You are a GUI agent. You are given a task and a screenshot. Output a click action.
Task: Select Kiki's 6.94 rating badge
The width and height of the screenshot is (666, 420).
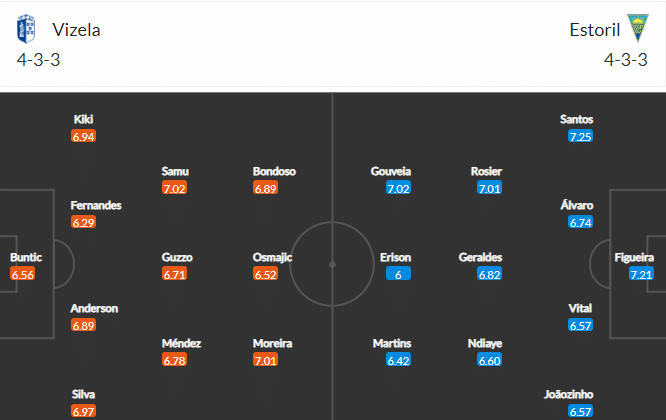[x=83, y=136]
